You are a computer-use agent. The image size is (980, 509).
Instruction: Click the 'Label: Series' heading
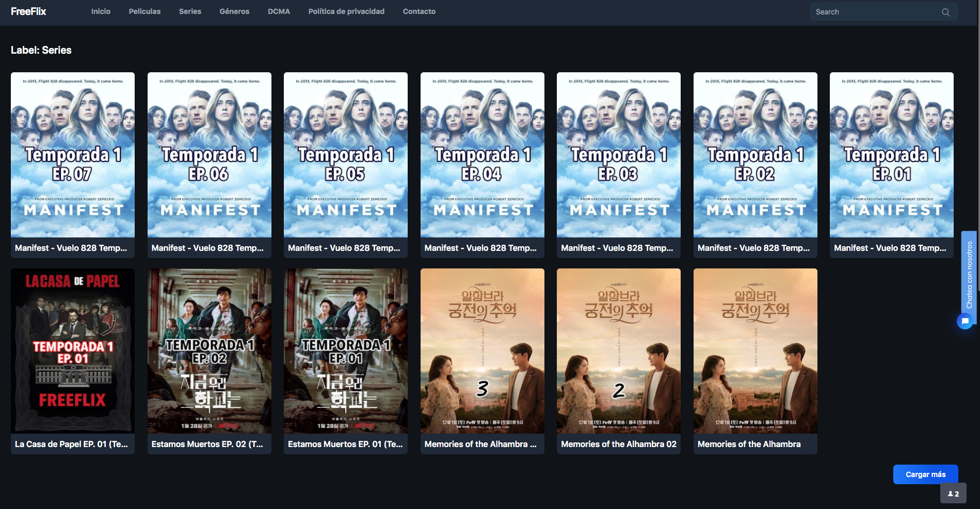41,50
